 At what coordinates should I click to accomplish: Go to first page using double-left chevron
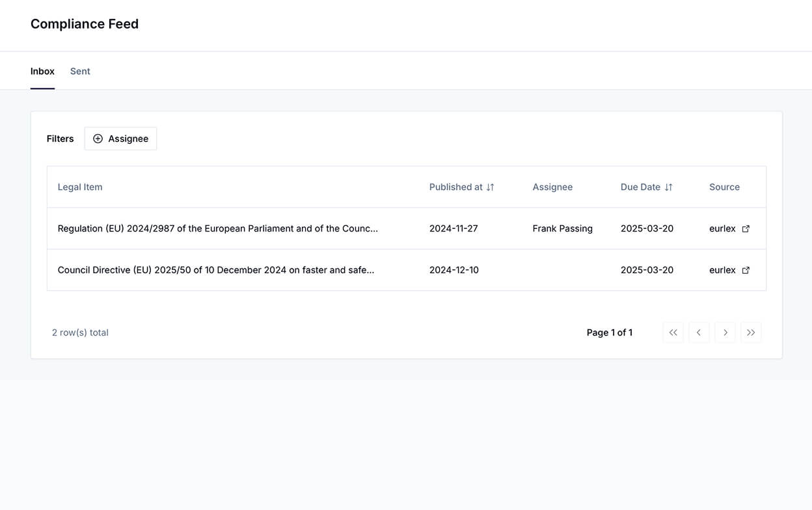(673, 332)
